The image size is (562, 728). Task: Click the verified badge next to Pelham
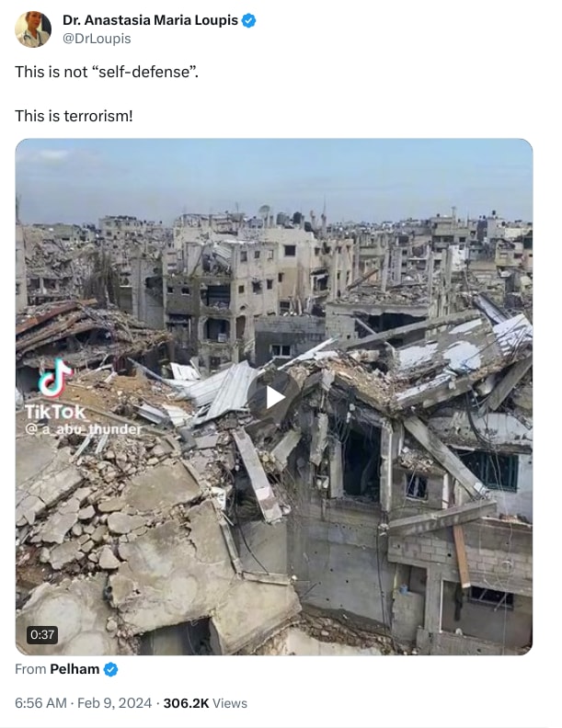(x=110, y=669)
